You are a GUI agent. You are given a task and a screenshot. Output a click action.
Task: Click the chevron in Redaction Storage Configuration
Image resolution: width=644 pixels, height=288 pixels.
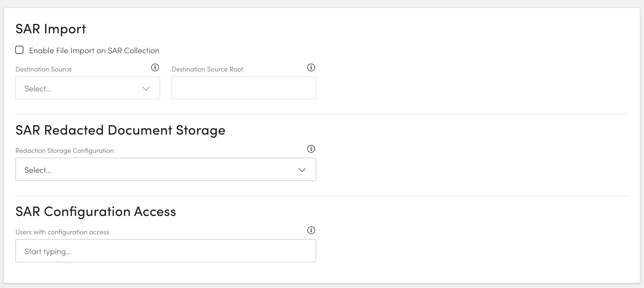coord(302,170)
